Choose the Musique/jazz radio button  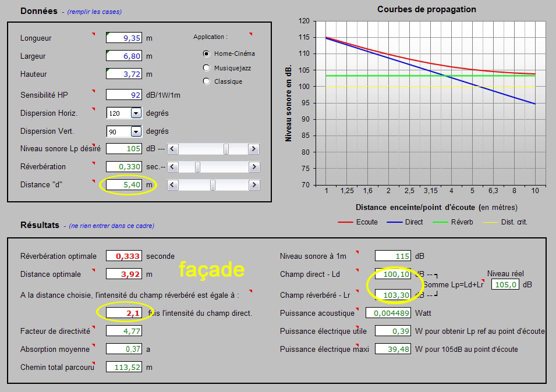click(x=206, y=67)
